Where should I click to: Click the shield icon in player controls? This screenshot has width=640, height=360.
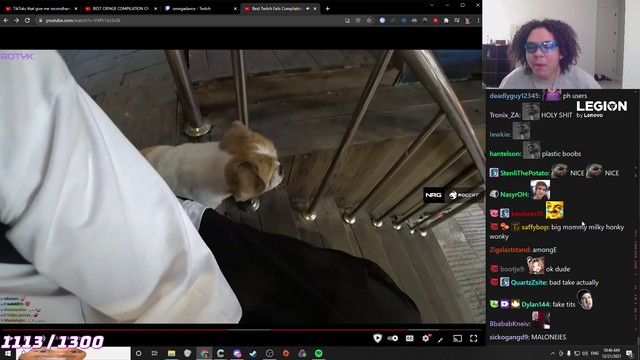pyautogui.click(x=378, y=338)
